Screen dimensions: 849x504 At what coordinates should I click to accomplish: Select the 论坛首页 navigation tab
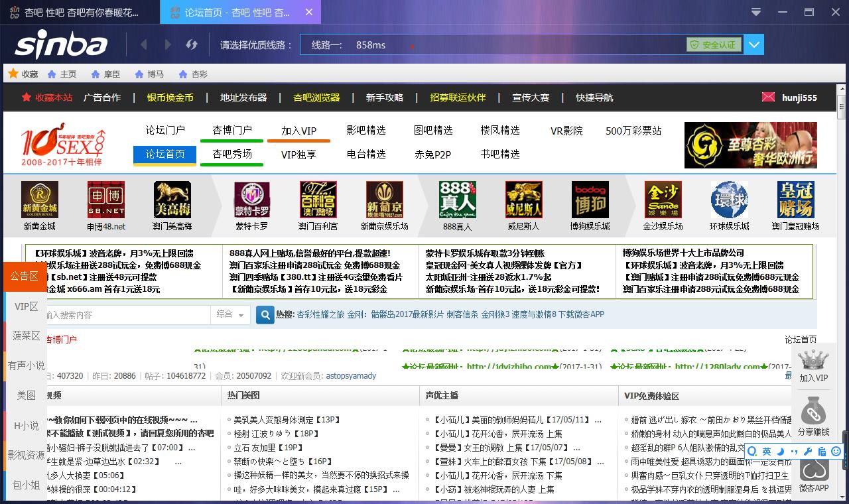(x=165, y=154)
